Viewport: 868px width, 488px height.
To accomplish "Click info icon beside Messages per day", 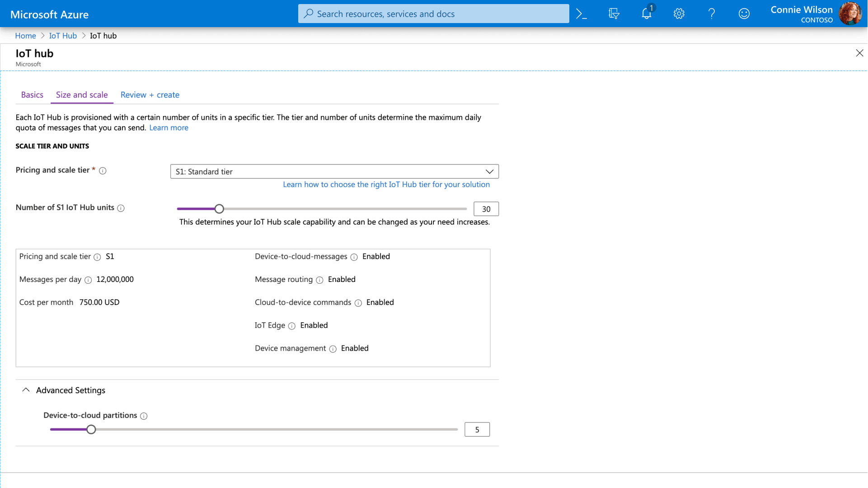I will point(88,280).
